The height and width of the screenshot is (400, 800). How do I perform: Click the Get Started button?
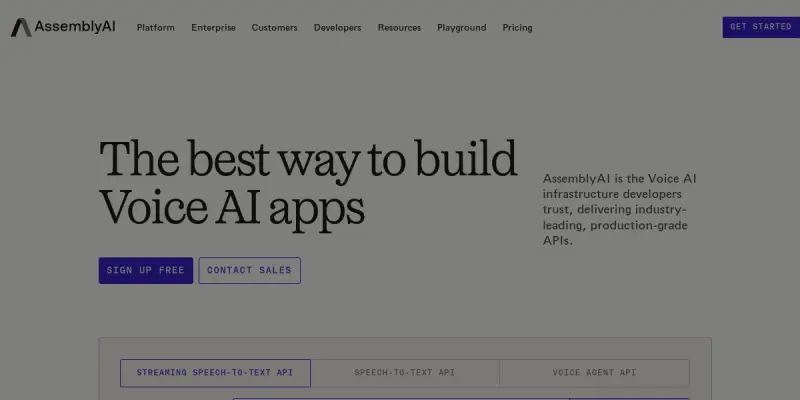click(761, 27)
